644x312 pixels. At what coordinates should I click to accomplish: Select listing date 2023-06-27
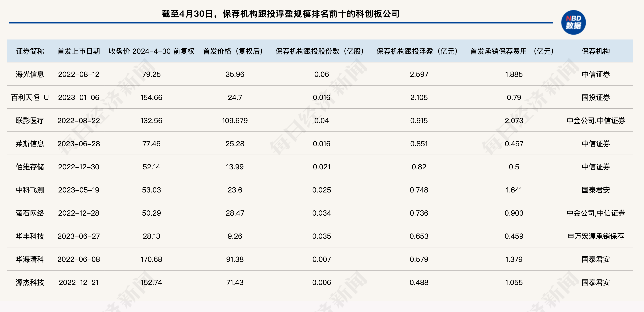(79, 236)
